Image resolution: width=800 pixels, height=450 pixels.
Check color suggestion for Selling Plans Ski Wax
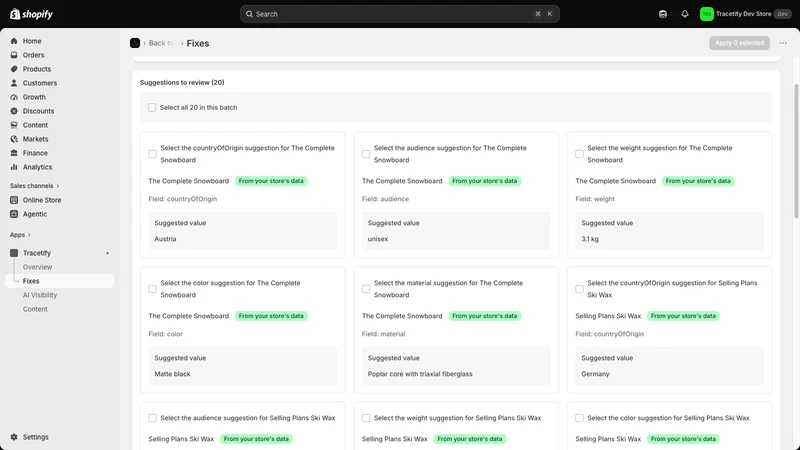click(579, 418)
